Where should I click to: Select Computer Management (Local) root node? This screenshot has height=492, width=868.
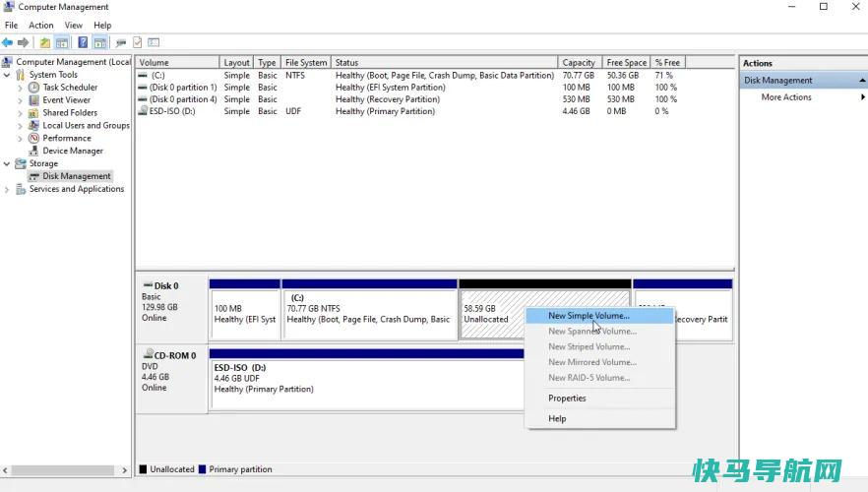coord(73,62)
